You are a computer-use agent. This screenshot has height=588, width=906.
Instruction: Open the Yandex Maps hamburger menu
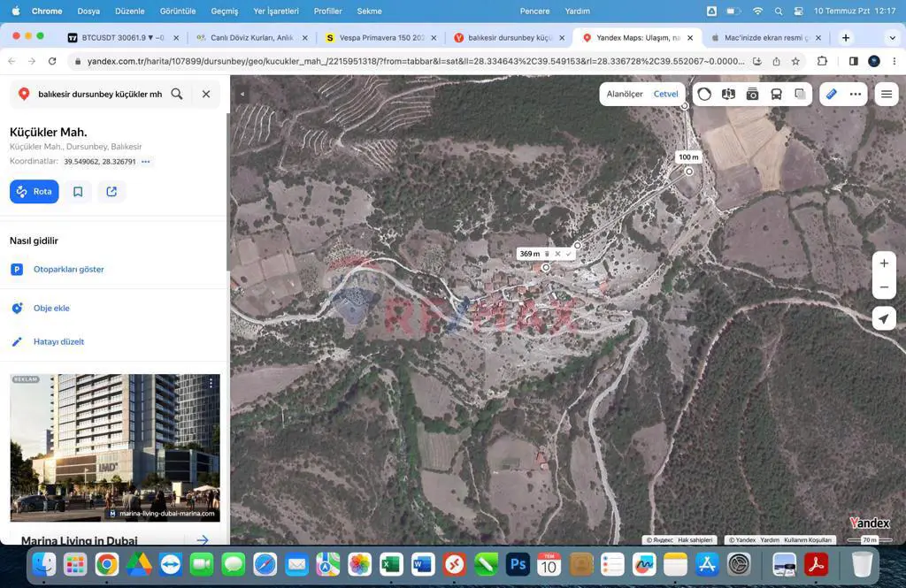pos(887,94)
